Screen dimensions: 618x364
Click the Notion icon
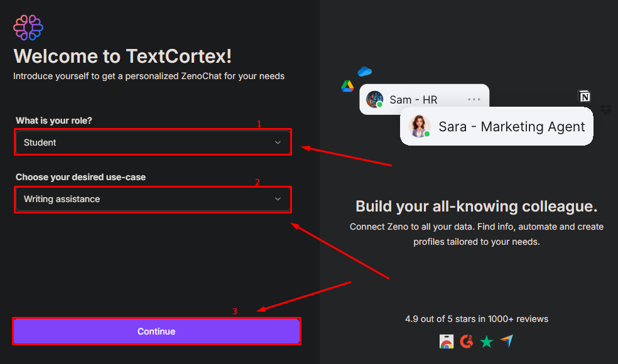[x=585, y=96]
